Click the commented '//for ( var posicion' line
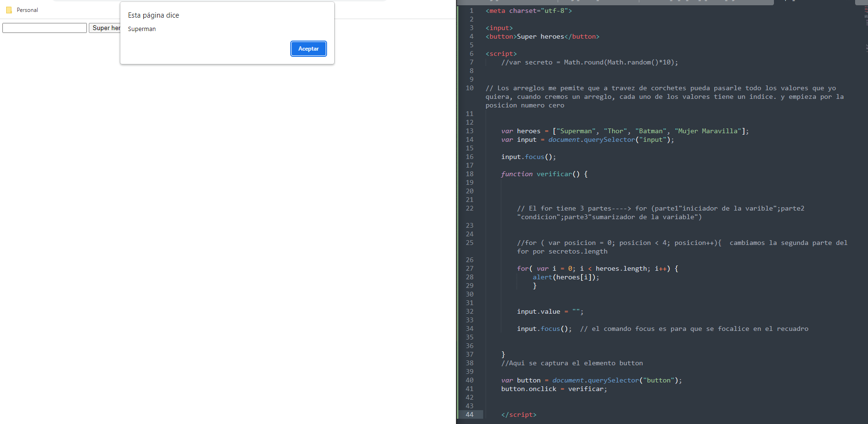The height and width of the screenshot is (424, 868). pyautogui.click(x=682, y=247)
